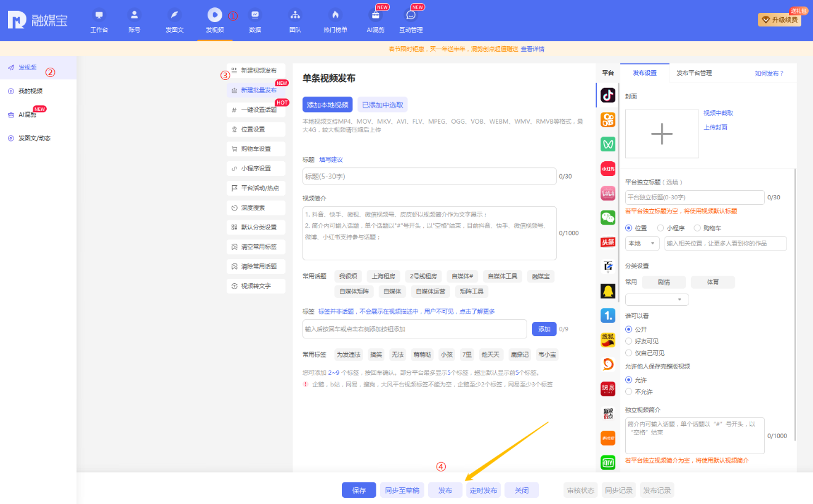Select the Sohu (搜狐) platform icon
813x504 pixels.
click(608, 340)
